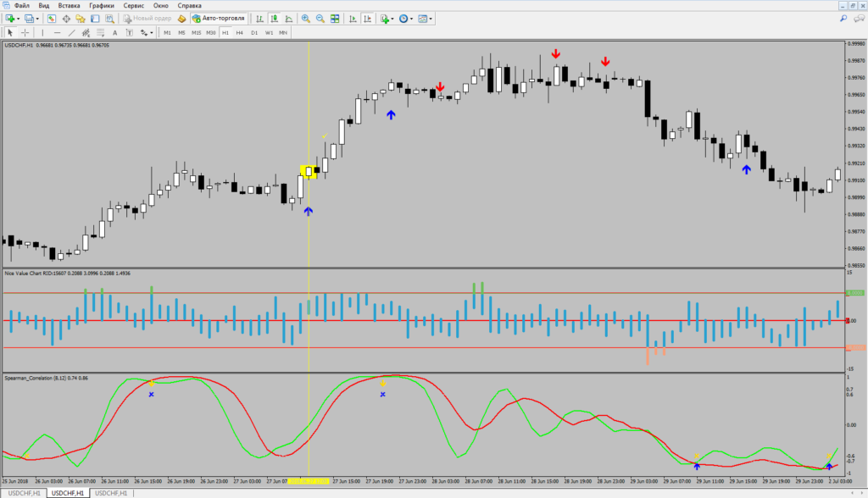The image size is (868, 498).
Task: Switch timeframe to M15
Action: 196,33
